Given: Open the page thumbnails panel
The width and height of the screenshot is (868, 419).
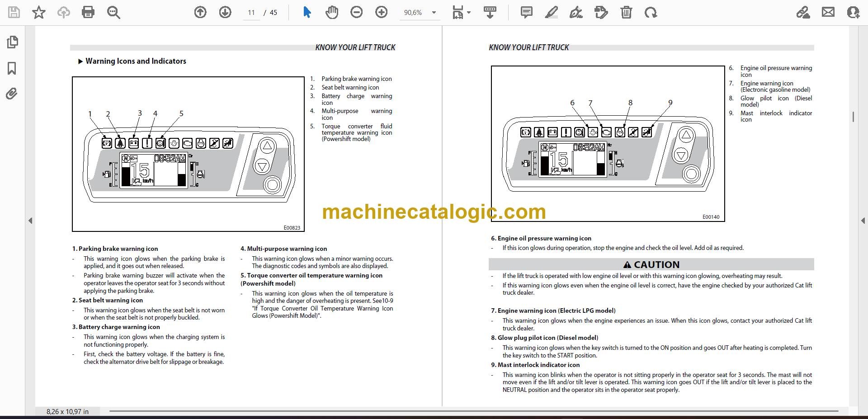Looking at the screenshot, I should [12, 42].
